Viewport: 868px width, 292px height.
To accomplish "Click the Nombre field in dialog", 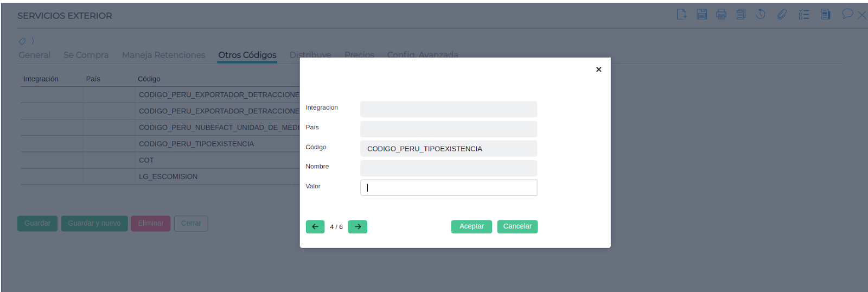I will click(449, 168).
